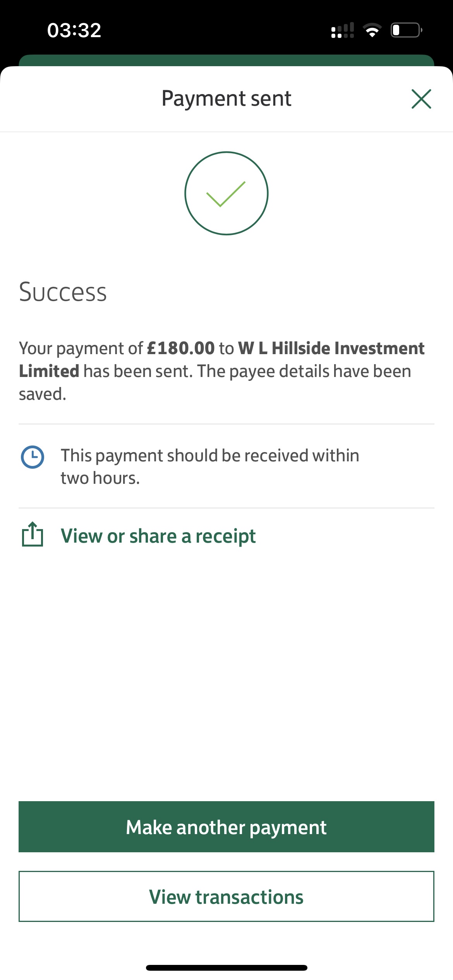Tap the cellular signal dots icon
This screenshot has height=980, width=453.
tap(343, 30)
